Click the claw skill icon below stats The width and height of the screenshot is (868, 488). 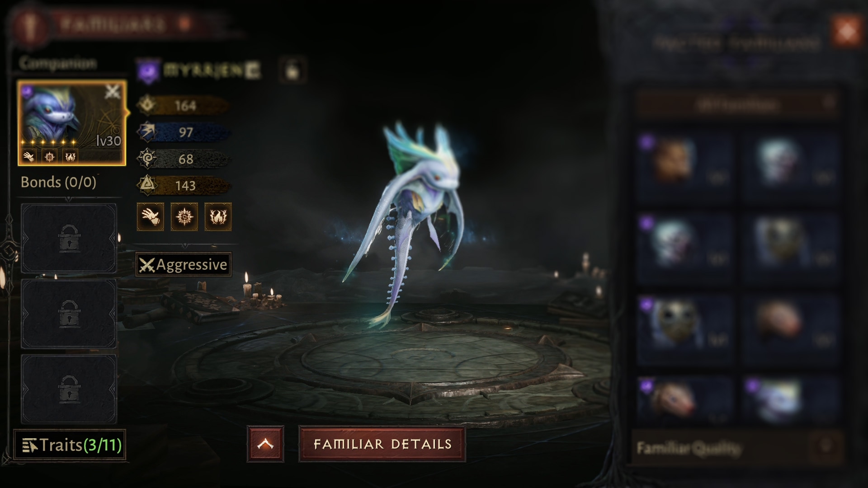point(151,217)
